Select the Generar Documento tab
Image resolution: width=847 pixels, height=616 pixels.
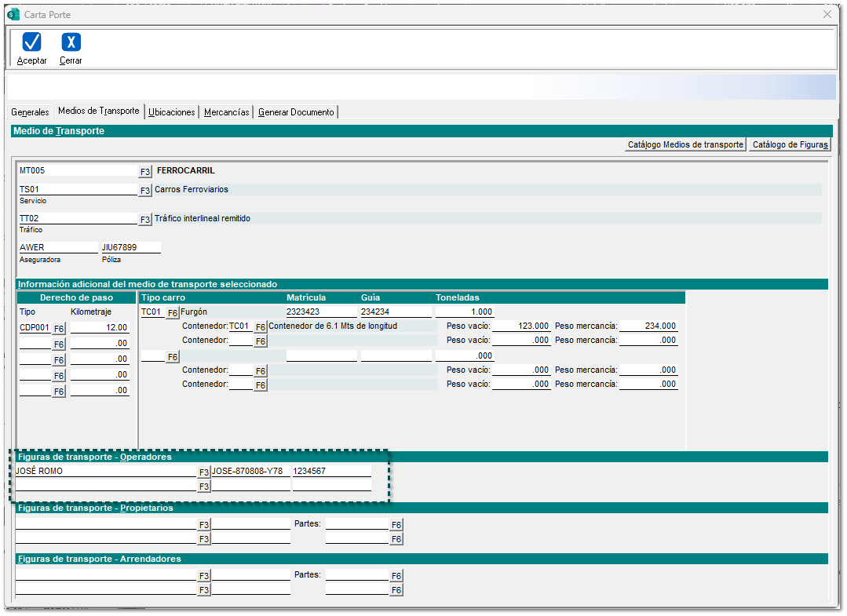297,112
